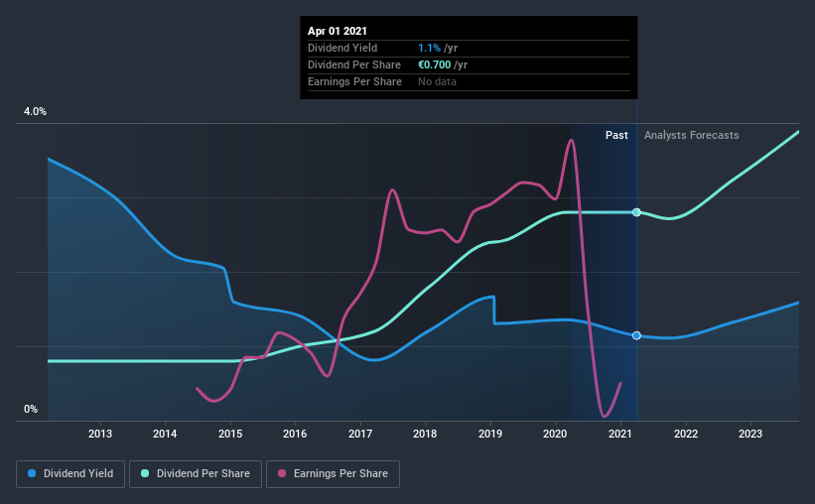The height and width of the screenshot is (504, 815).
Task: Click the 2015 x-axis year label
Action: click(x=230, y=434)
